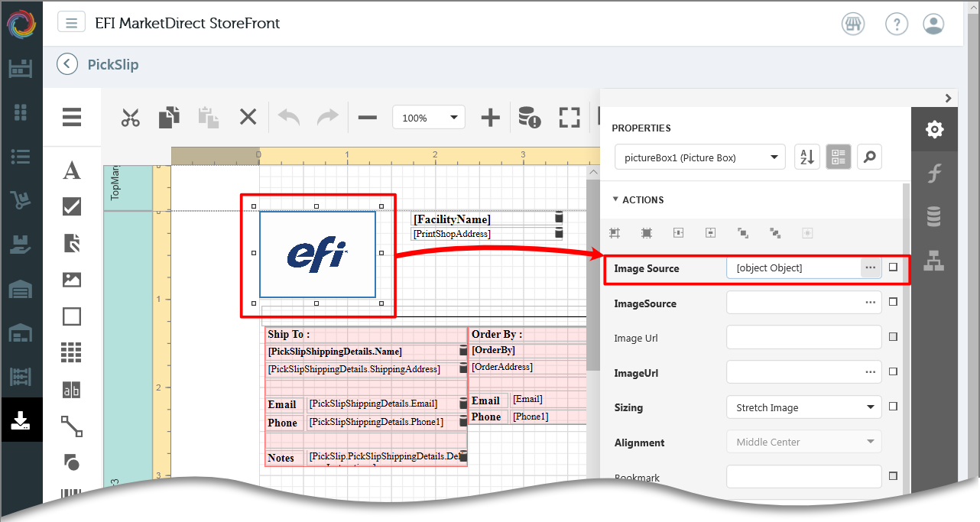
Task: Open the Sizing dropdown showing Stretch Image
Action: point(804,407)
